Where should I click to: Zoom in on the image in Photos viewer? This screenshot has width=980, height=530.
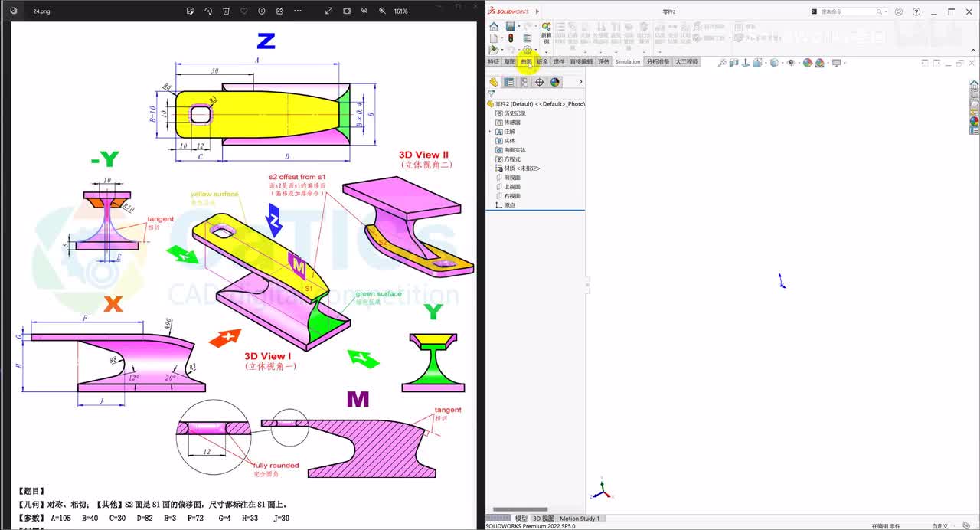[382, 11]
